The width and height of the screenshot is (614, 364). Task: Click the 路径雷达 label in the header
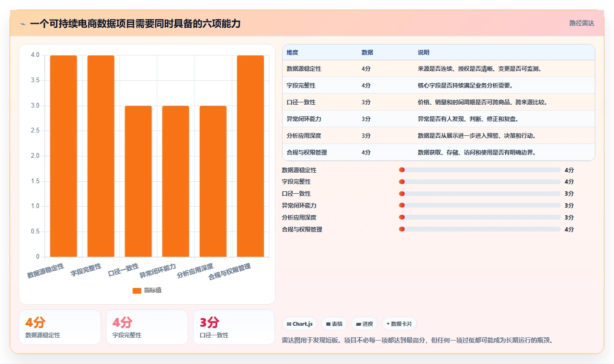581,23
